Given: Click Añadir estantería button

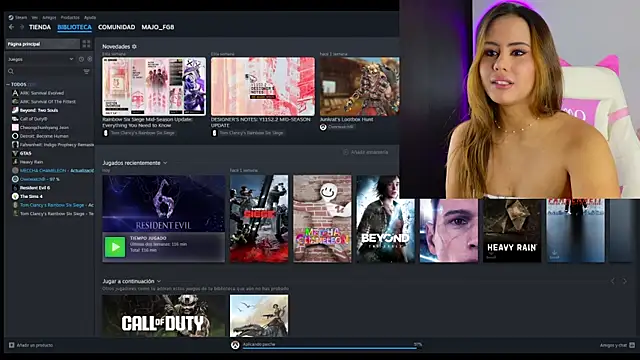Looking at the screenshot, I should [x=366, y=152].
